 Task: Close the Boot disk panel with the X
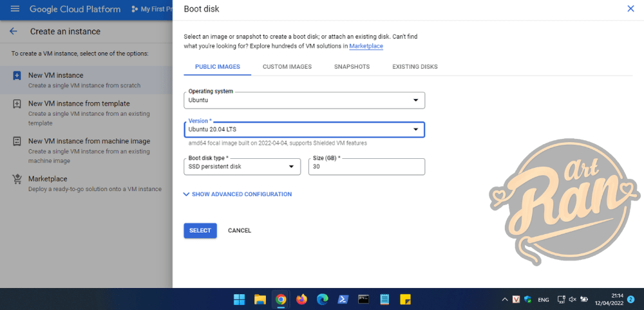(x=630, y=8)
